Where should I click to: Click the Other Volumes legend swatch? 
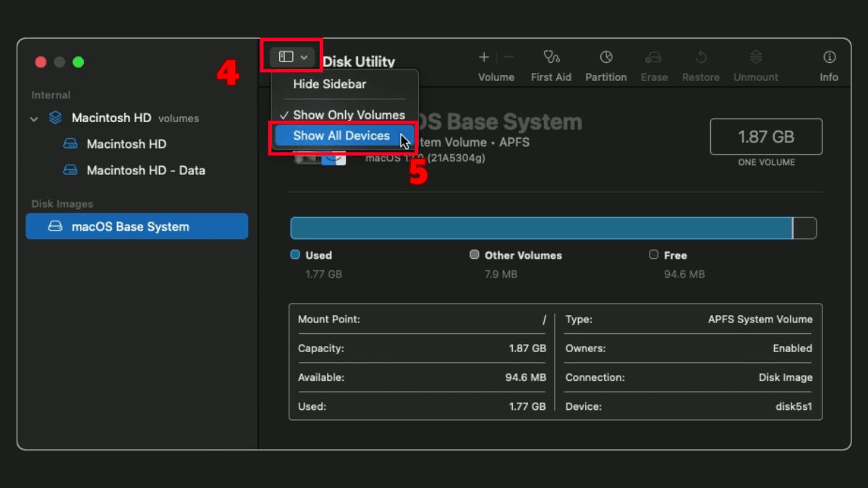(475, 254)
